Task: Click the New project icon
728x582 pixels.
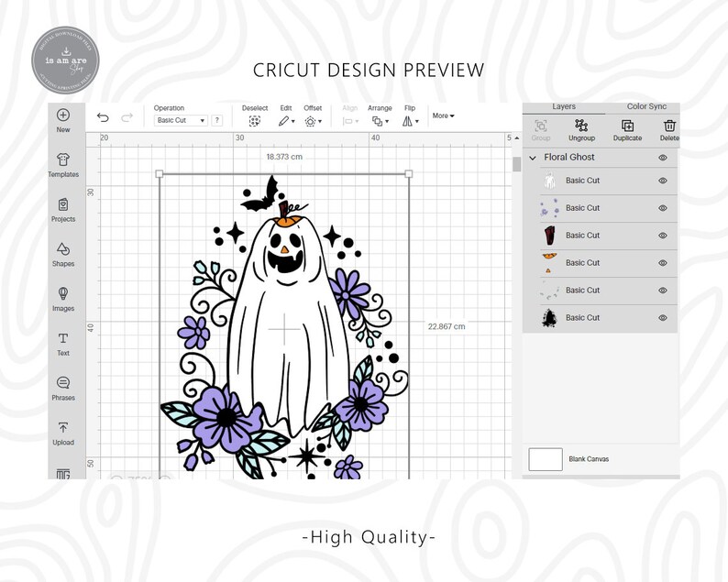Action: (x=63, y=115)
